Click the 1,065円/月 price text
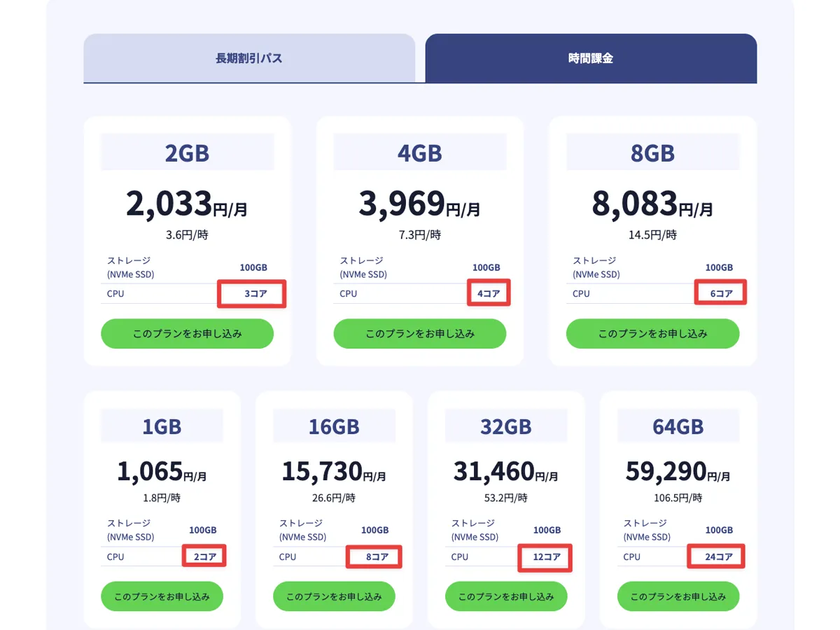This screenshot has height=630, width=840. point(162,472)
